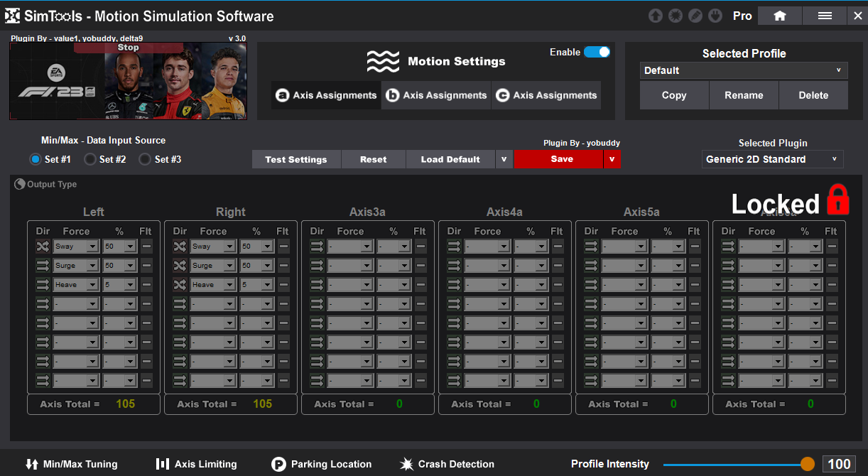Open Min/Max Tuning section
This screenshot has width=868, height=476.
tap(71, 464)
